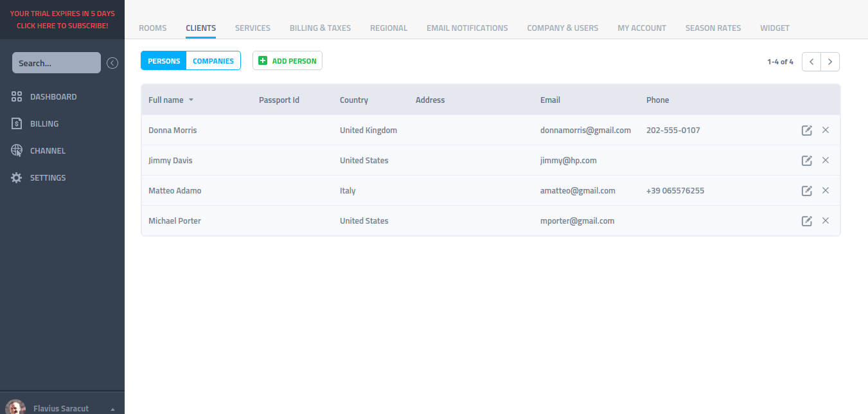Sort the table by Full name
Viewport: 868px width, 414px height.
171,100
